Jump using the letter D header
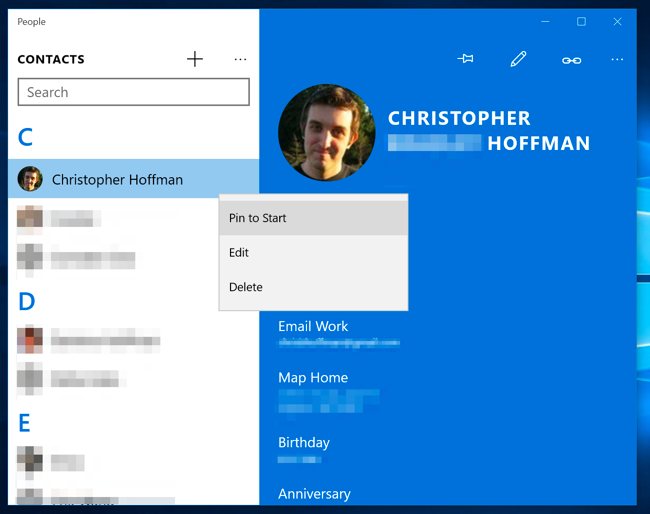650x514 pixels. point(27,301)
